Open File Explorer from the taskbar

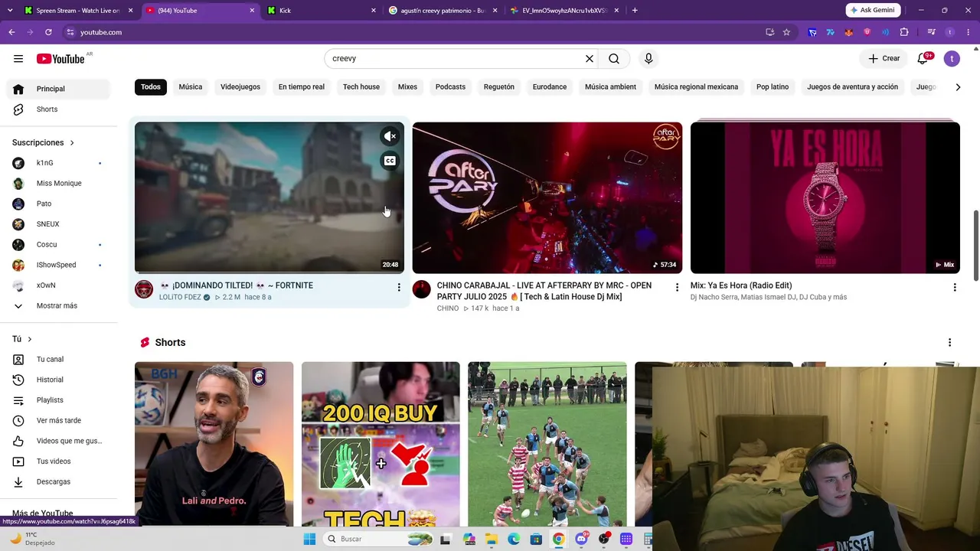pos(491,539)
